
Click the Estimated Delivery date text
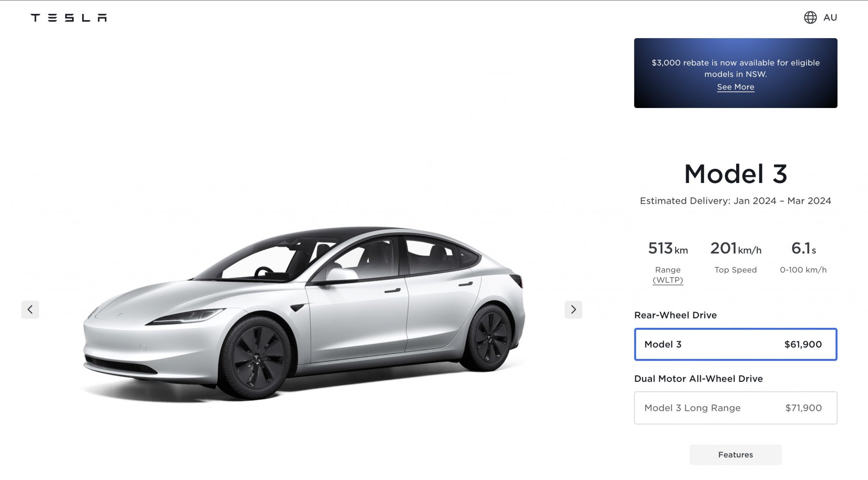[x=735, y=201]
